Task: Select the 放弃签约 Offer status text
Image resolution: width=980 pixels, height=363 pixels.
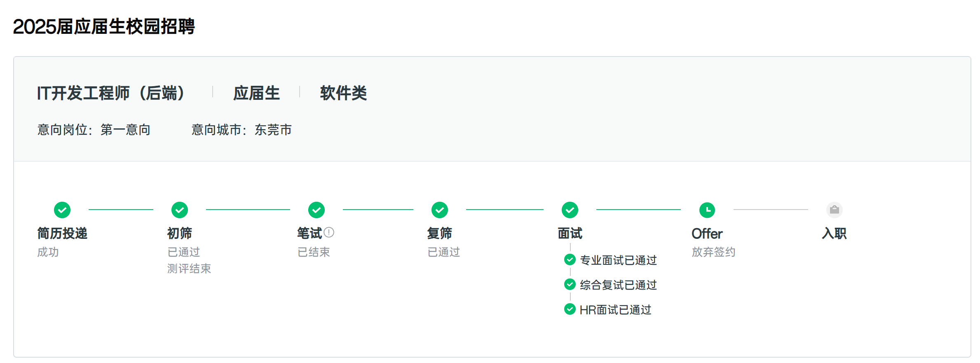Action: 713,252
